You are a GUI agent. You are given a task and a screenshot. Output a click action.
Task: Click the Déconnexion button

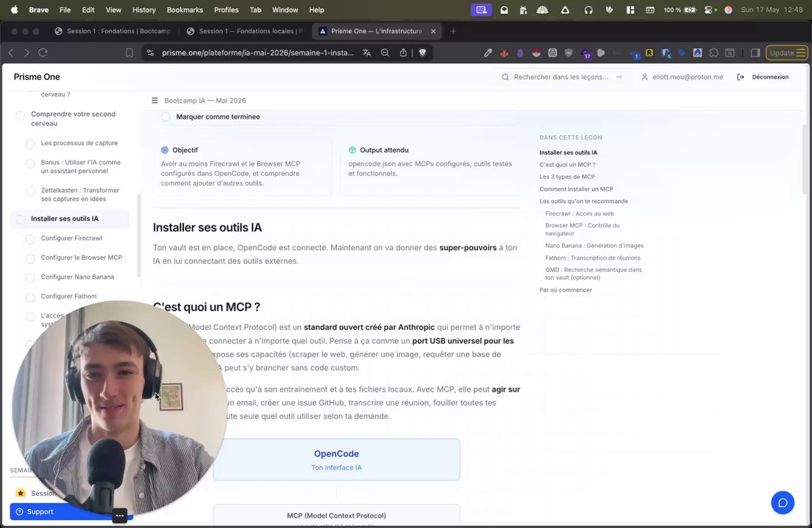763,77
